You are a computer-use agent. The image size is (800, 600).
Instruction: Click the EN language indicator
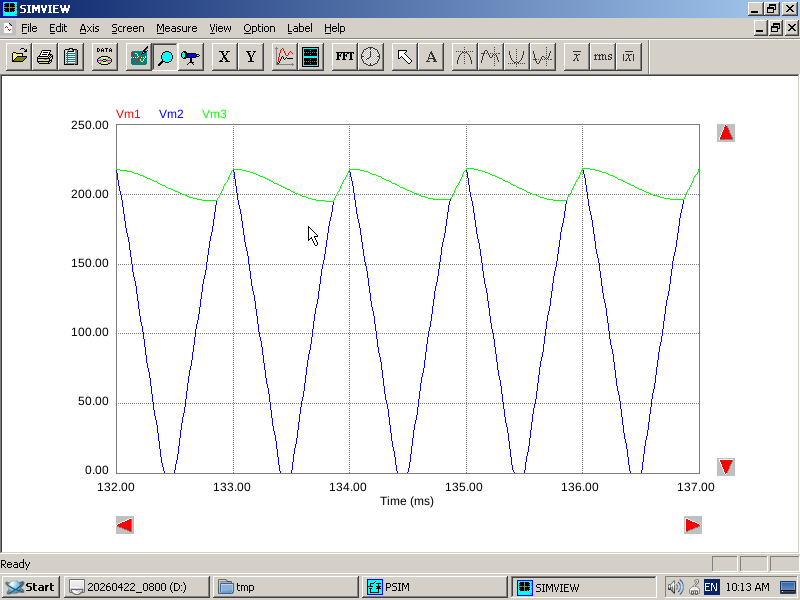(711, 587)
